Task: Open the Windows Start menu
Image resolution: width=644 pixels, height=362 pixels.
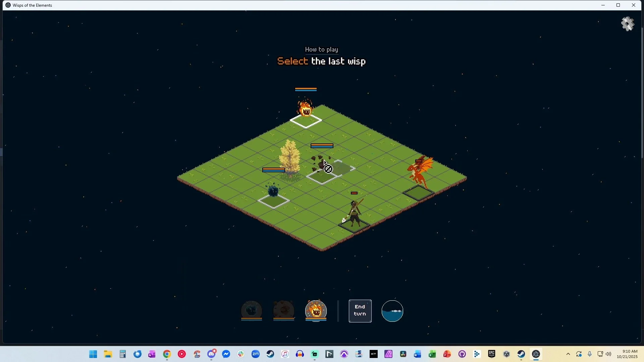Action: (x=93, y=354)
